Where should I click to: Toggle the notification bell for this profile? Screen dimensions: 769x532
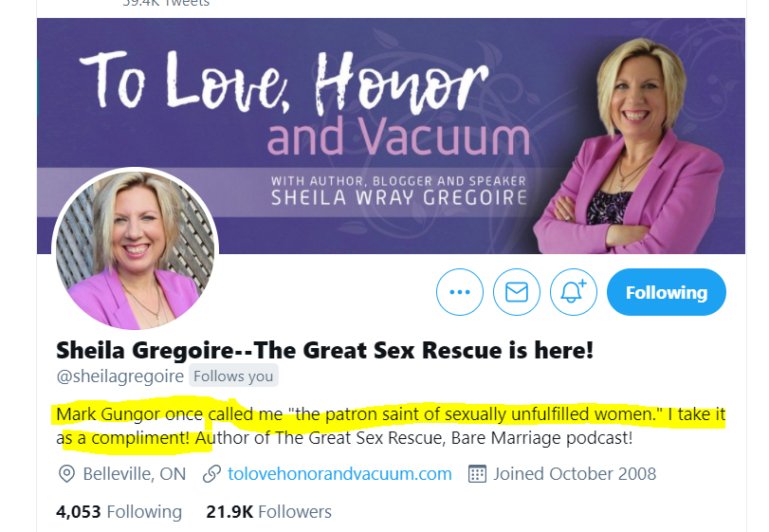[x=573, y=292]
